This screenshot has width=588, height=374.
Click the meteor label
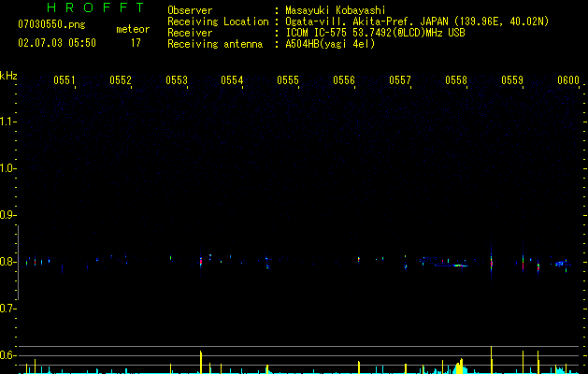tap(133, 29)
